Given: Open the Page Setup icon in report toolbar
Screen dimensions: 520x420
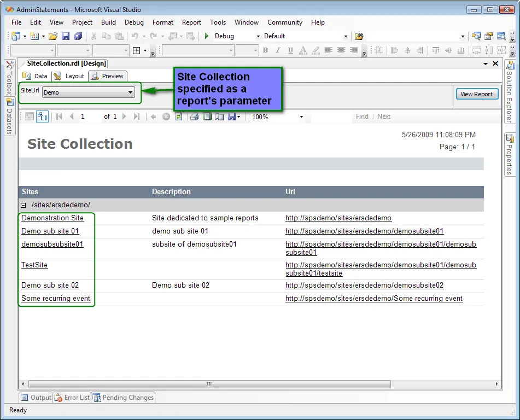Looking at the screenshot, I should pyautogui.click(x=219, y=116).
